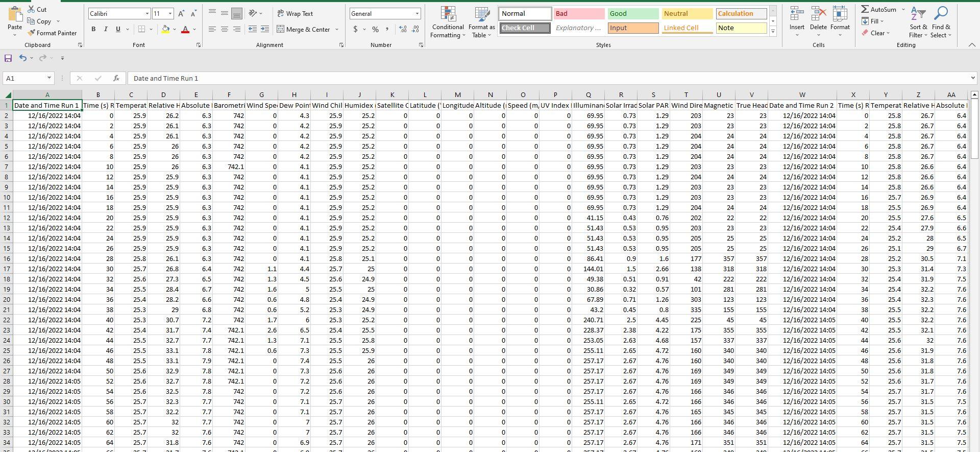The image size is (980, 452).
Task: Apply Comma Style format
Action: [387, 29]
